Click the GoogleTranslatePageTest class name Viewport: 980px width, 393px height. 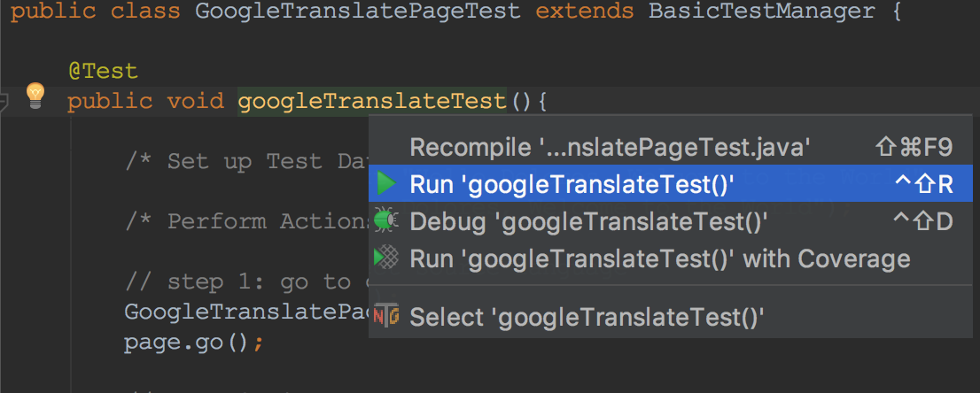pos(358,12)
